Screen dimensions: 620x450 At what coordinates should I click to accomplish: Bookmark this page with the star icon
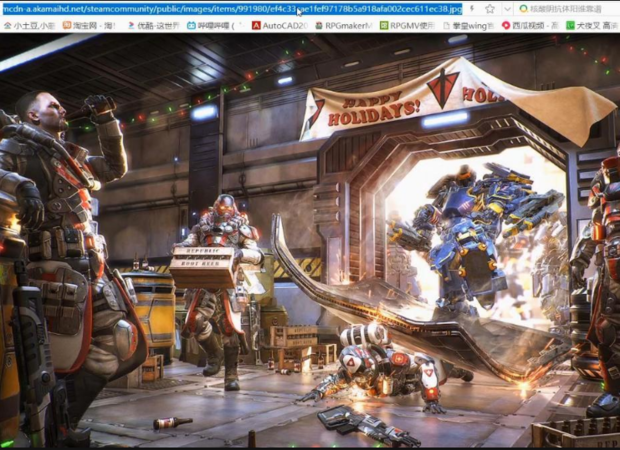pyautogui.click(x=490, y=9)
